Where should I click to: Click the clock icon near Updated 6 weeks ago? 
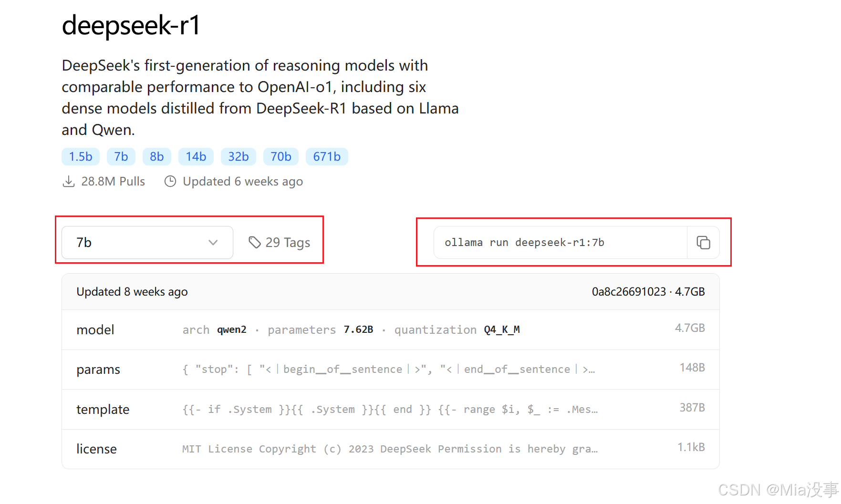click(170, 181)
